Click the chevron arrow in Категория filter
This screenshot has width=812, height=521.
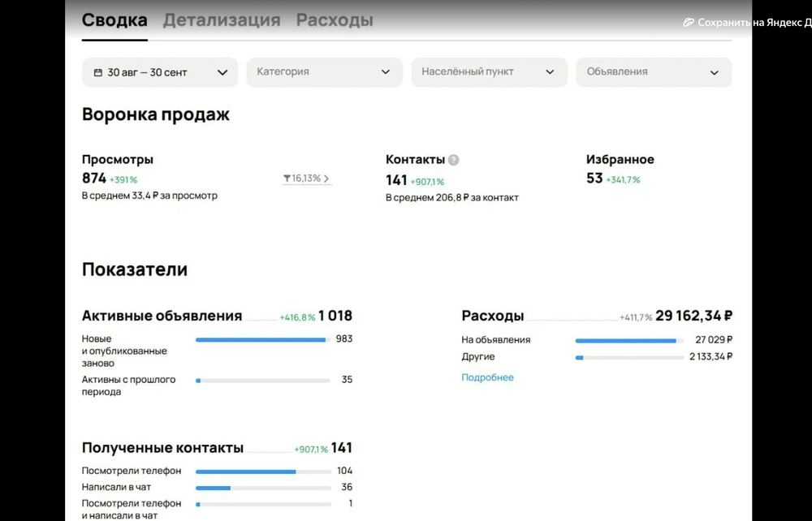pyautogui.click(x=385, y=72)
